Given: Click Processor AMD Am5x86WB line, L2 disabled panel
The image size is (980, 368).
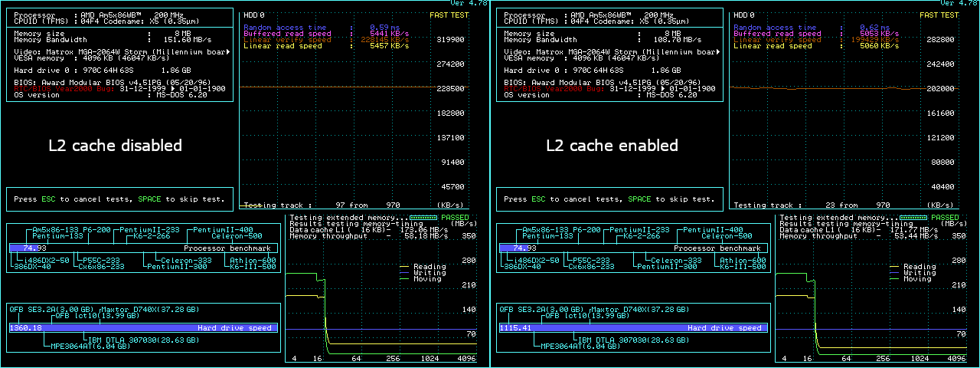Looking at the screenshot, I should click(x=99, y=15).
